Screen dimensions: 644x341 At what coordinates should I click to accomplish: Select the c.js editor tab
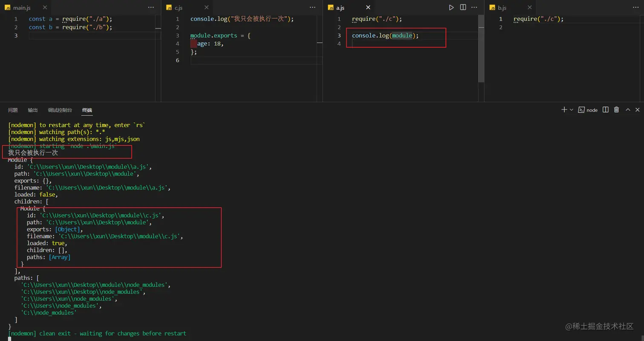click(x=178, y=8)
